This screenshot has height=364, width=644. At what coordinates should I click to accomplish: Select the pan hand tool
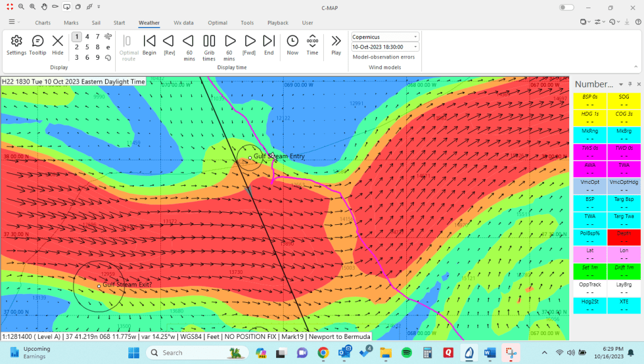click(43, 7)
